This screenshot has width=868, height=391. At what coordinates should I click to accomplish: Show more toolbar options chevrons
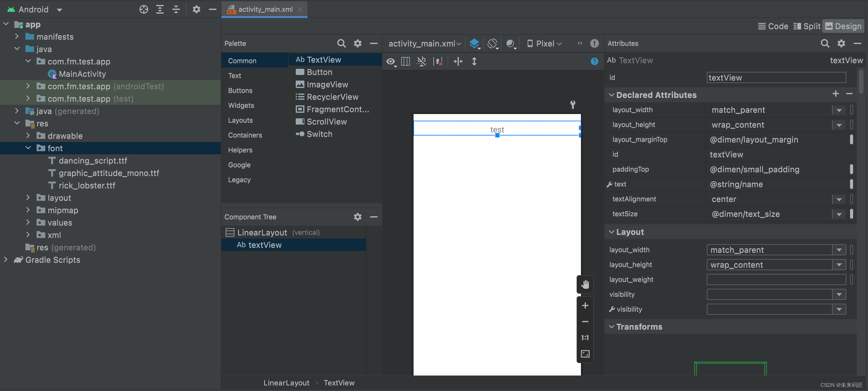580,43
